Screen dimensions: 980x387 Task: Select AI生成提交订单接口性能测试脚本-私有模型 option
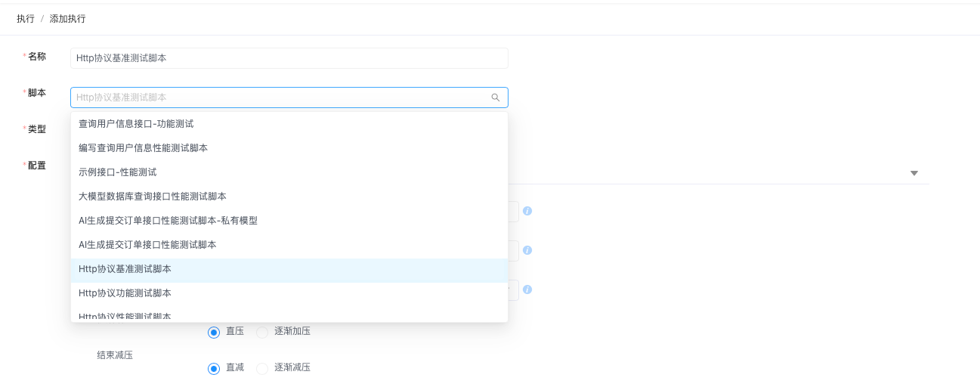tap(289, 221)
